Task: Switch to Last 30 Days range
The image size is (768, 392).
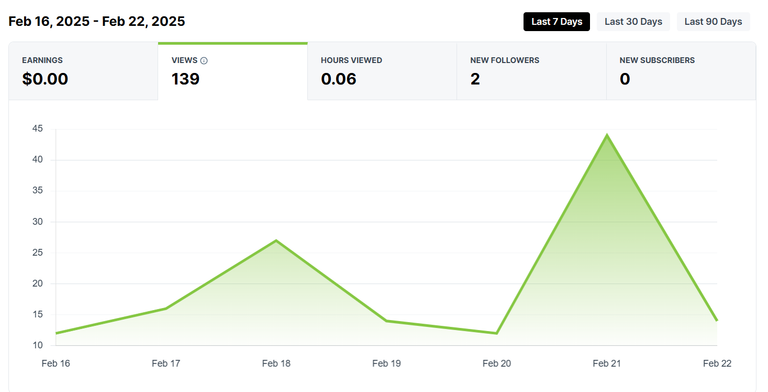Action: tap(633, 22)
